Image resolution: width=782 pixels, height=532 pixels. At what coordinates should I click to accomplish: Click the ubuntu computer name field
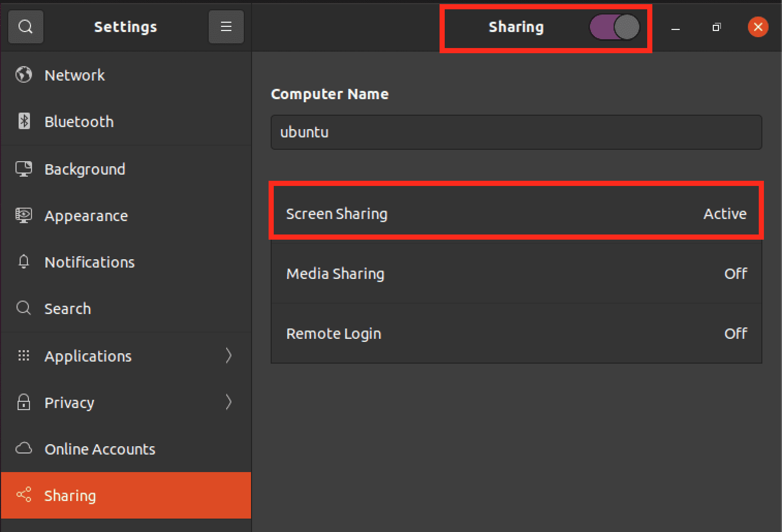pos(516,132)
